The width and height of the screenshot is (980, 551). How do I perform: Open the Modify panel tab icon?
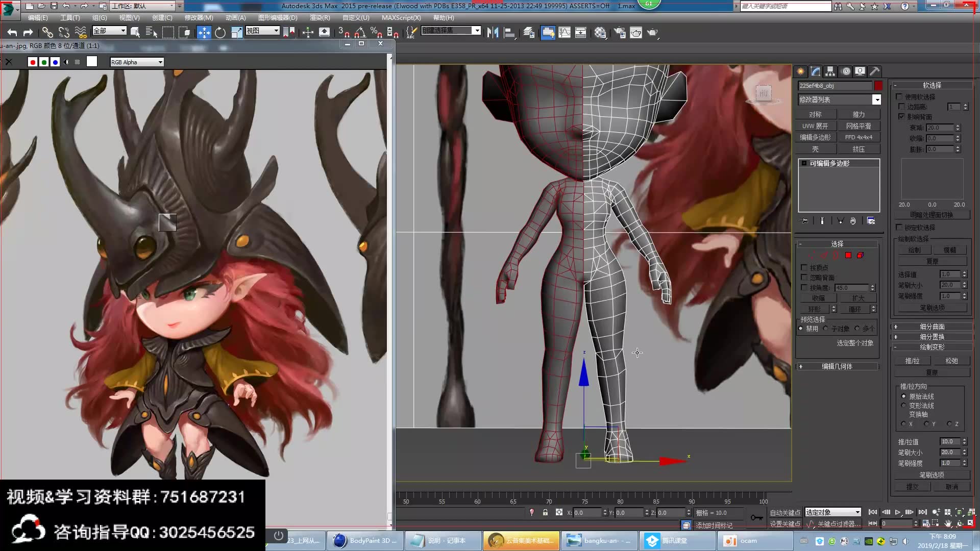pyautogui.click(x=815, y=71)
